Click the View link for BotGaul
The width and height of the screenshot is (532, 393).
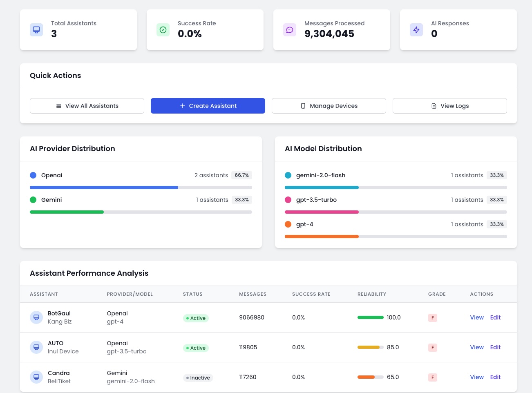point(477,317)
